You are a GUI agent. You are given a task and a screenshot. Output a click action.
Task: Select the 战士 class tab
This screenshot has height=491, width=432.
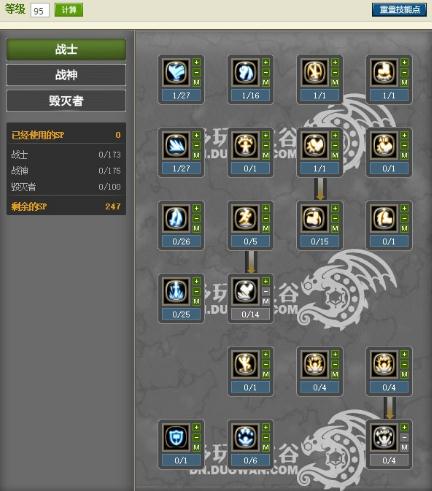tap(66, 49)
